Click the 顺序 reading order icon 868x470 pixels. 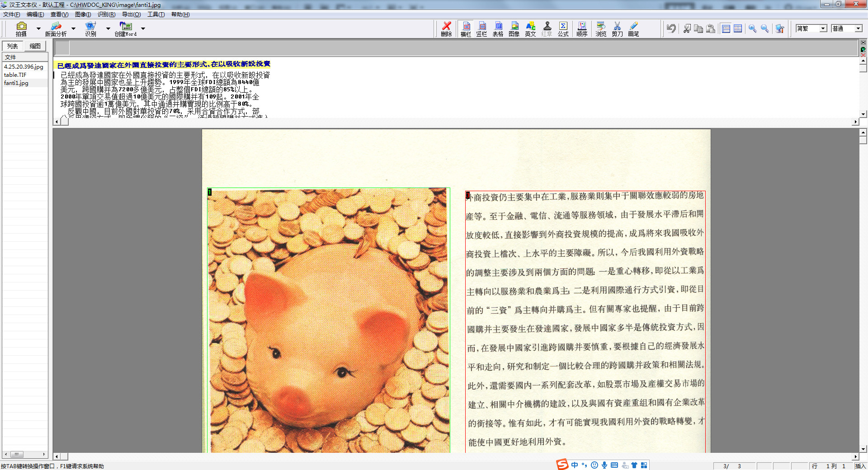coord(582,28)
